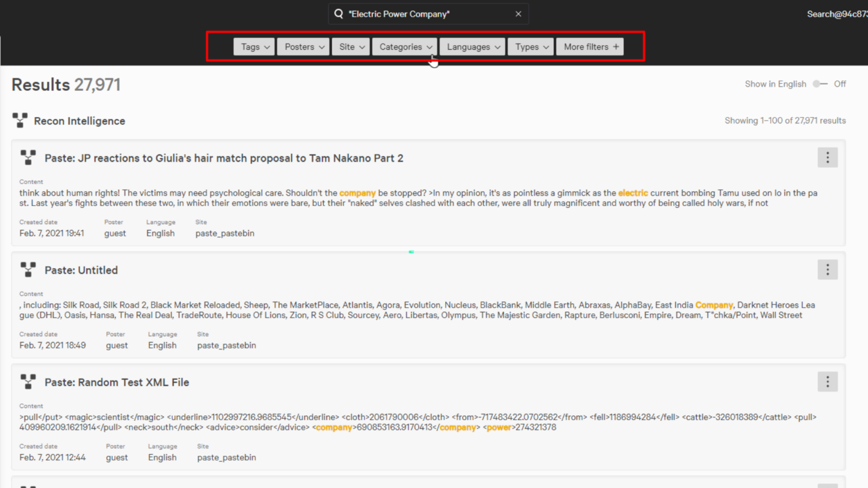Click the recon icon beside the Untitled paste
The width and height of the screenshot is (868, 488).
[x=28, y=269]
